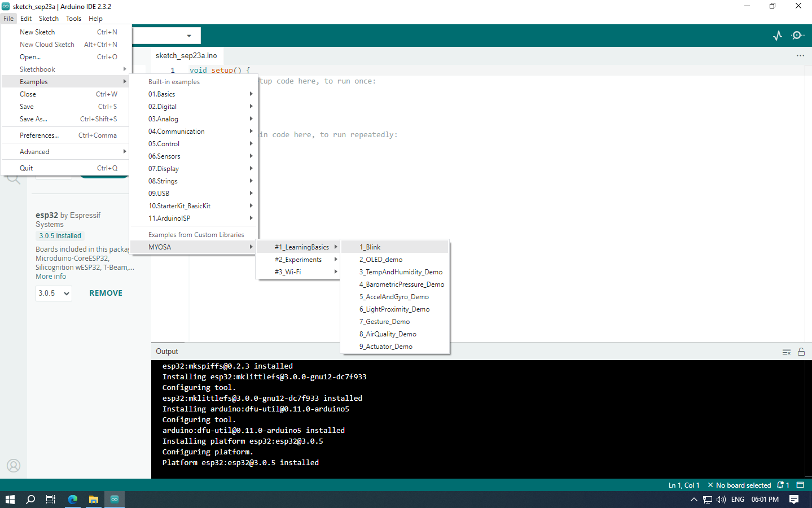
Task: Expand 11.ArduinoISP submenu
Action: pyautogui.click(x=194, y=218)
